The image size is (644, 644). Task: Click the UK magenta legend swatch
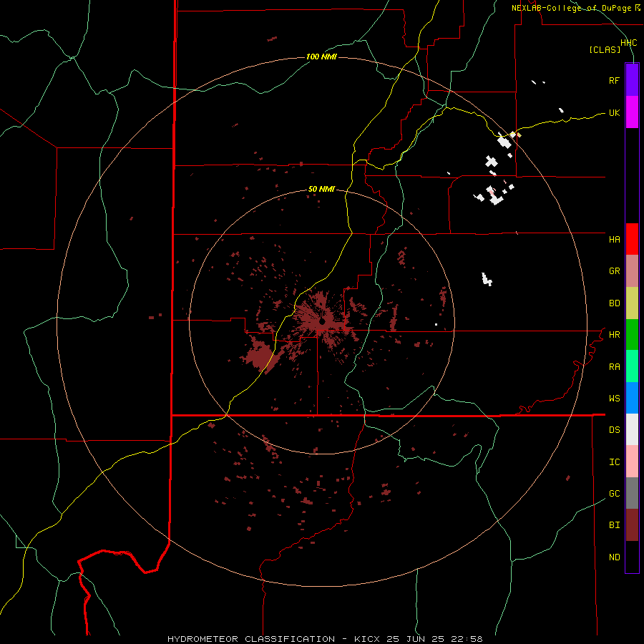[632, 112]
